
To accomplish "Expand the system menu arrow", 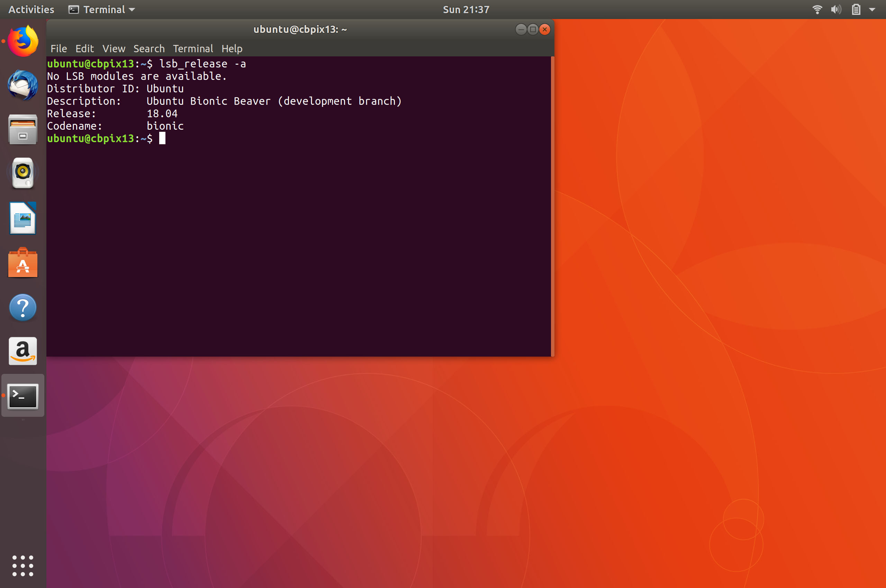I will pyautogui.click(x=872, y=10).
